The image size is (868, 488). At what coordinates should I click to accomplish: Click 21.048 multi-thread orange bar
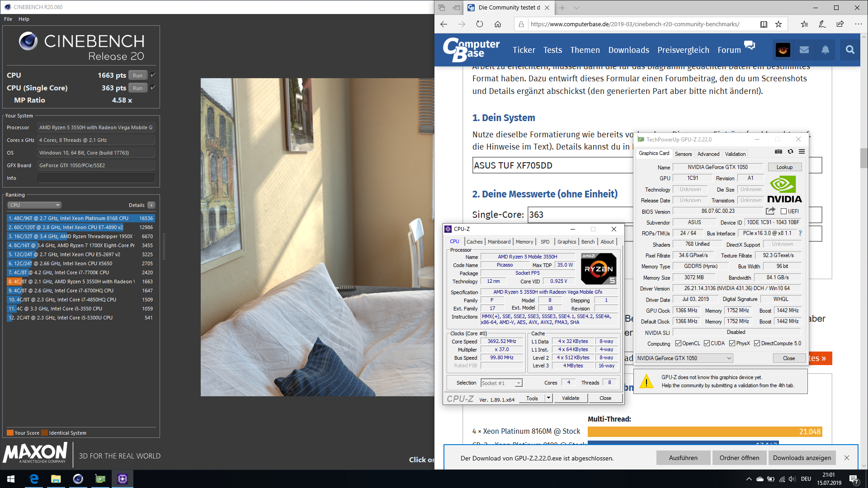704,432
